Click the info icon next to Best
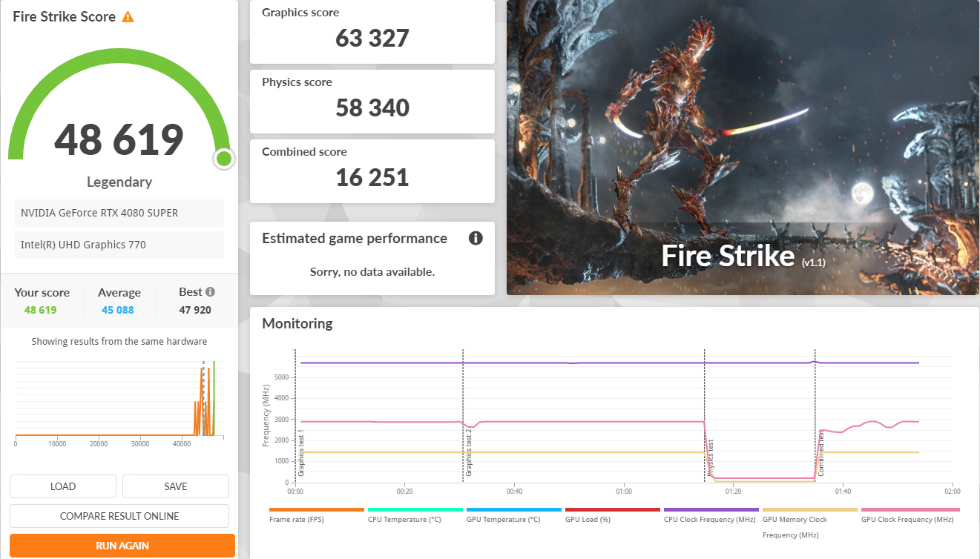This screenshot has width=980, height=559. tap(211, 292)
